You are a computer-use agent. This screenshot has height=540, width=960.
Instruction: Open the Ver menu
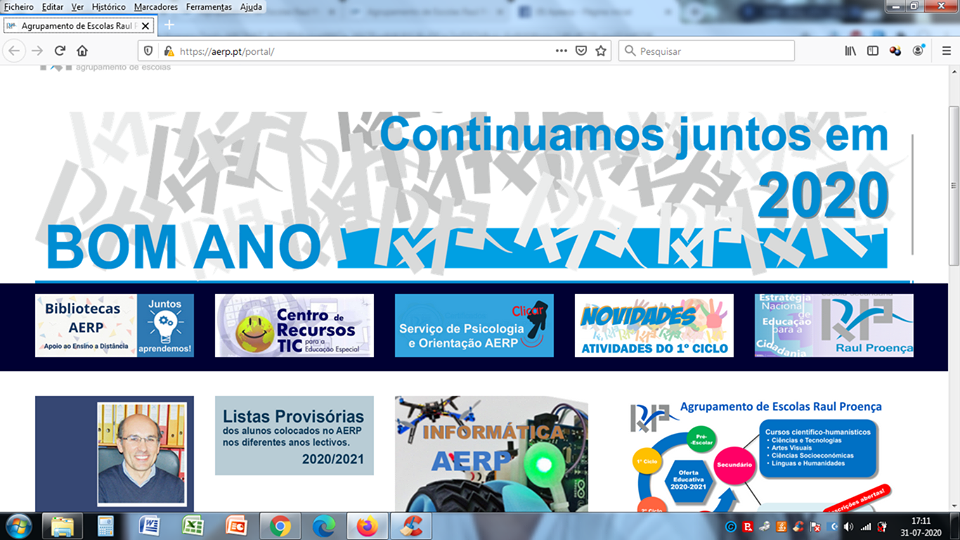[77, 7]
